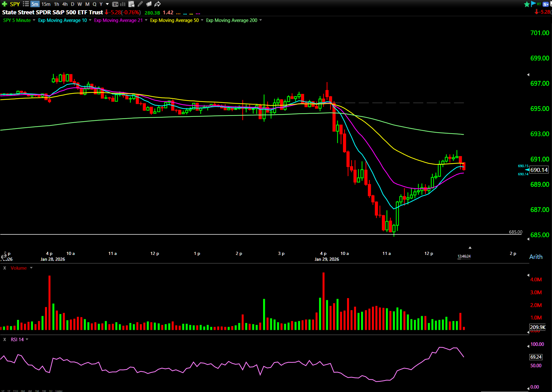
Task: Click the green star favorite icon
Action: pyautogui.click(x=527, y=4)
